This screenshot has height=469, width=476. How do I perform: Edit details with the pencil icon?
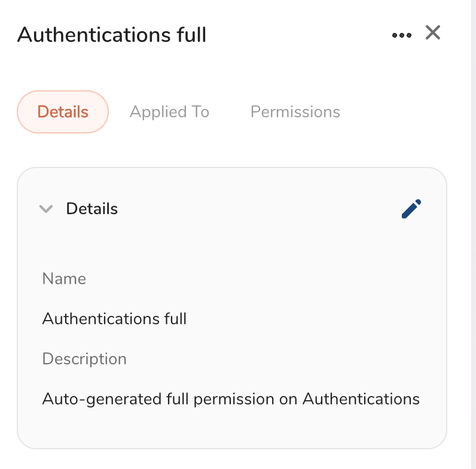pos(411,209)
